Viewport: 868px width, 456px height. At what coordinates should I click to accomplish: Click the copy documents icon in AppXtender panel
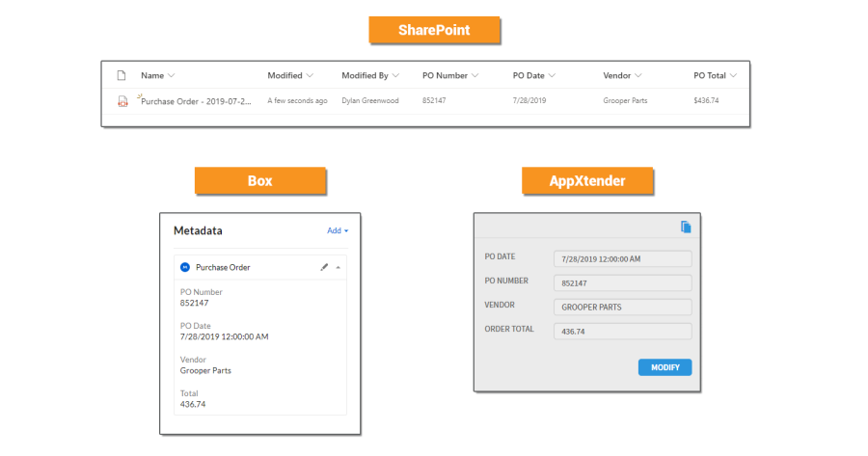tap(686, 227)
